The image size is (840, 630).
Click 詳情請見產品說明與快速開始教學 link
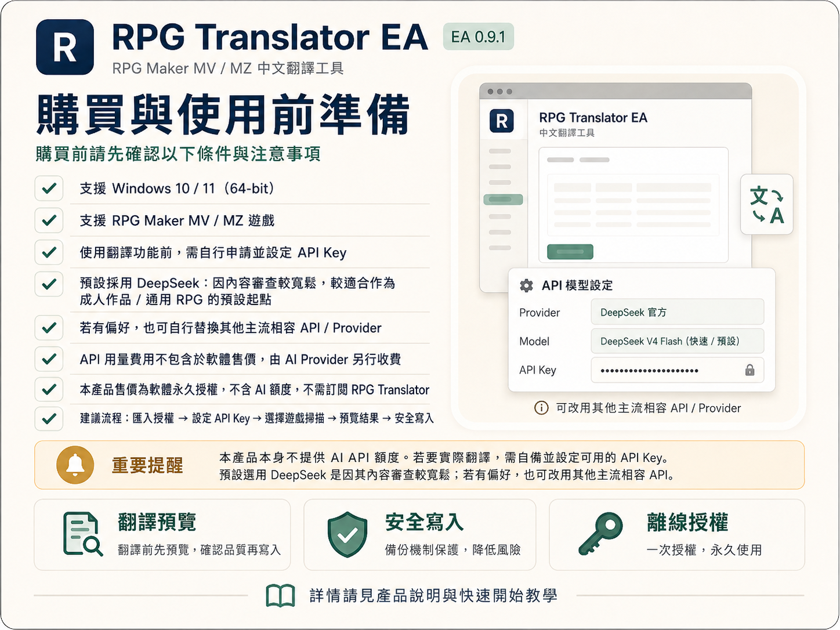tap(433, 596)
